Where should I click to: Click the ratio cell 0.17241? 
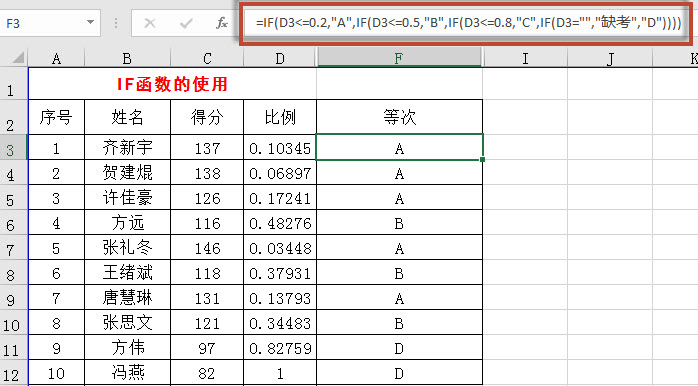pos(280,197)
